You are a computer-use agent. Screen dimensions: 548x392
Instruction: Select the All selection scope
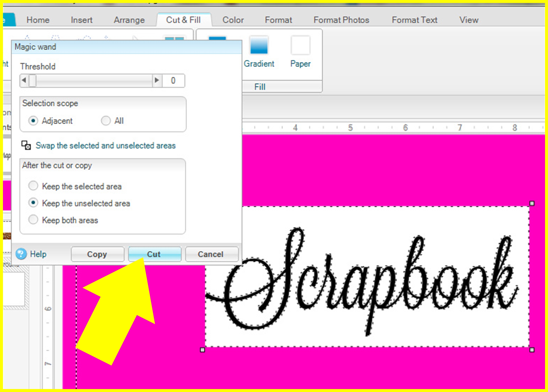point(106,121)
